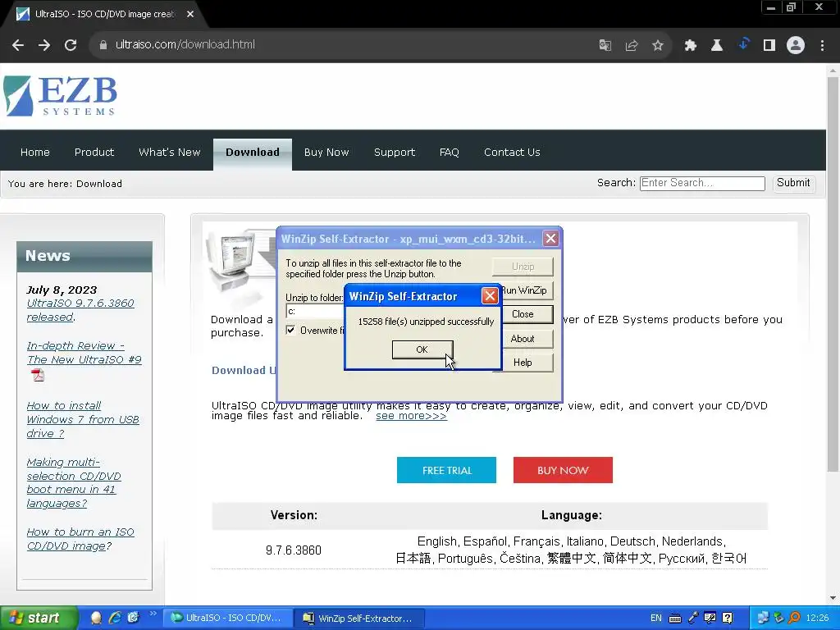Click the page vertical scrollbar thumb
The width and height of the screenshot is (840, 630).
pos(833,273)
